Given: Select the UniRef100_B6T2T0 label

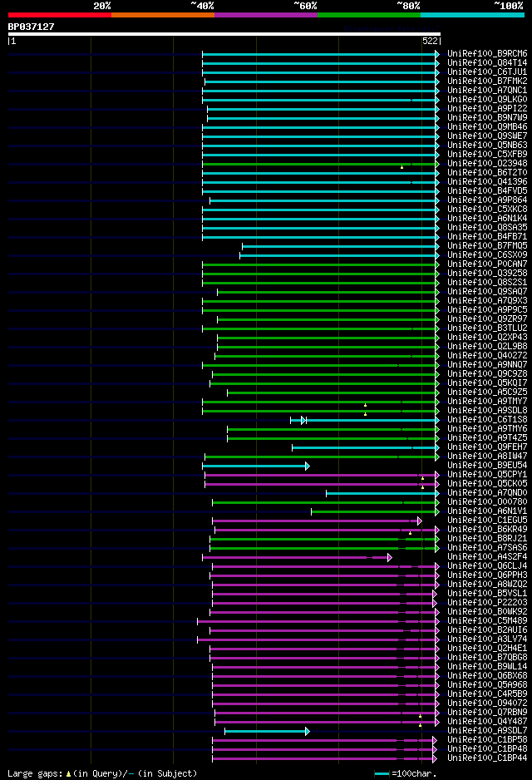Looking at the screenshot, I should (x=487, y=173).
